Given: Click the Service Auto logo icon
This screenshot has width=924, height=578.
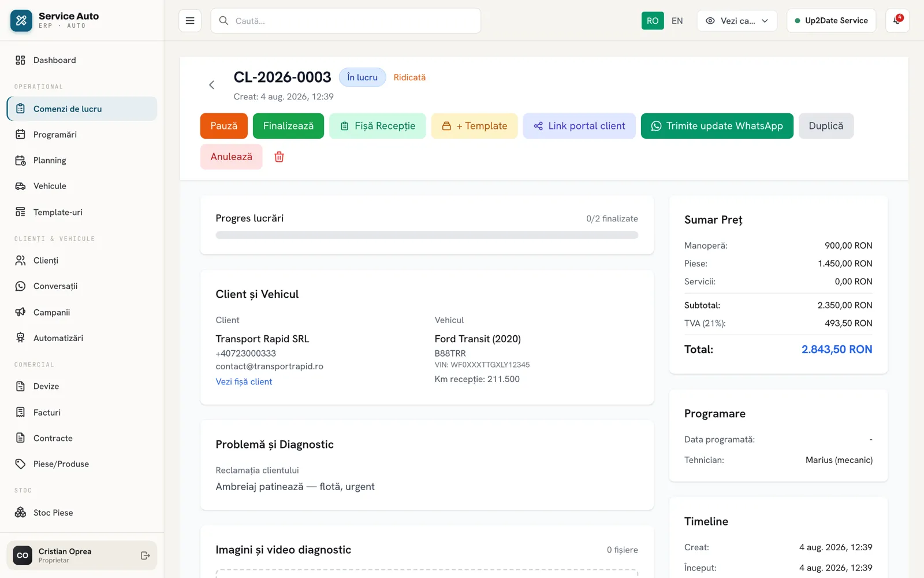Looking at the screenshot, I should pyautogui.click(x=21, y=21).
